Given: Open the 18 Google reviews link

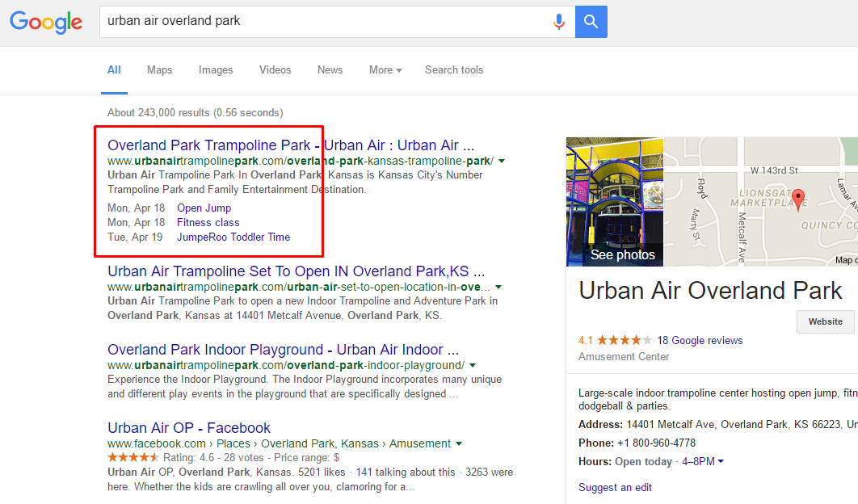Looking at the screenshot, I should [700, 341].
